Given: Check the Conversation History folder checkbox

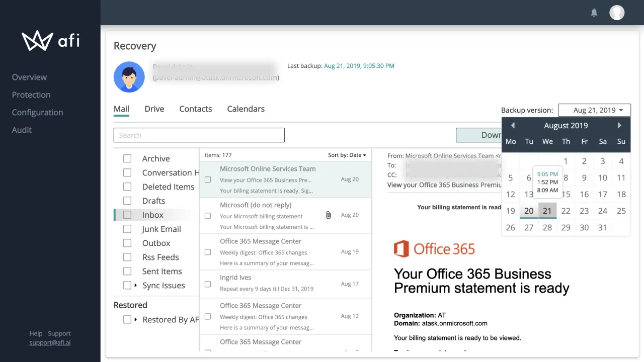Looking at the screenshot, I should (x=127, y=172).
